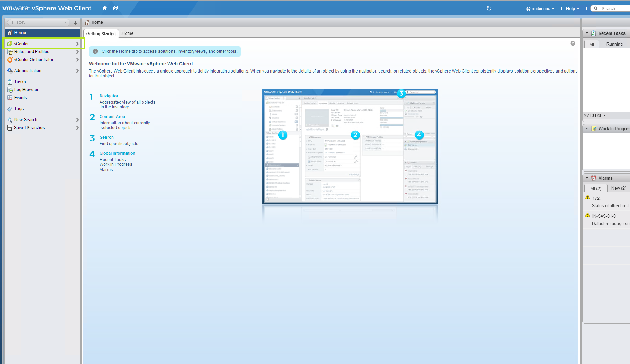630x364 pixels.
Task: Click the Administration icon
Action: pyautogui.click(x=10, y=71)
